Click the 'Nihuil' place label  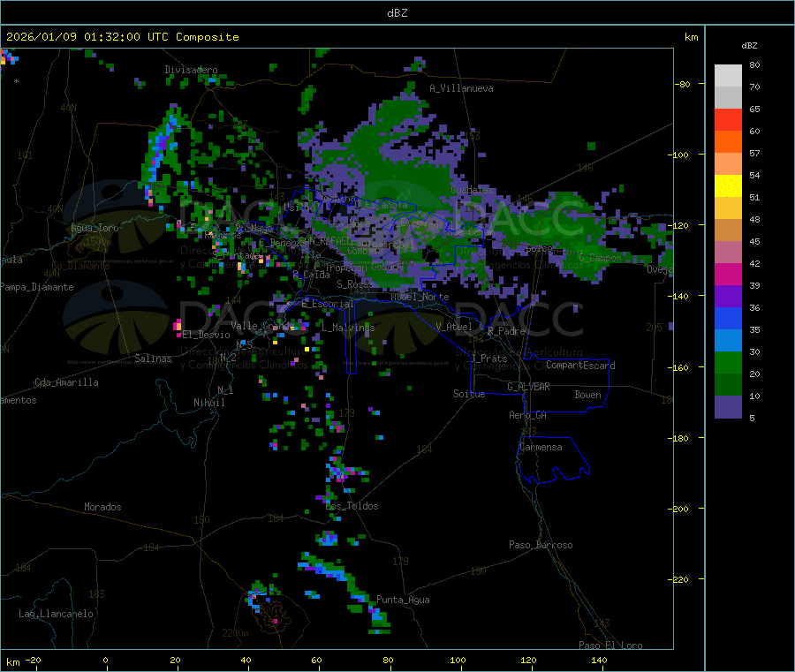point(208,403)
